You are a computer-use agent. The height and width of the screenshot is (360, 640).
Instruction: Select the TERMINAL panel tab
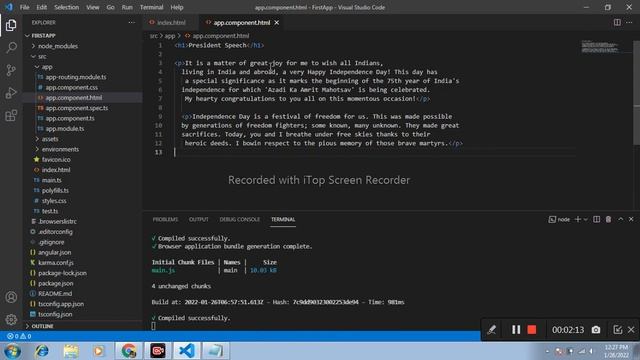tap(283, 219)
